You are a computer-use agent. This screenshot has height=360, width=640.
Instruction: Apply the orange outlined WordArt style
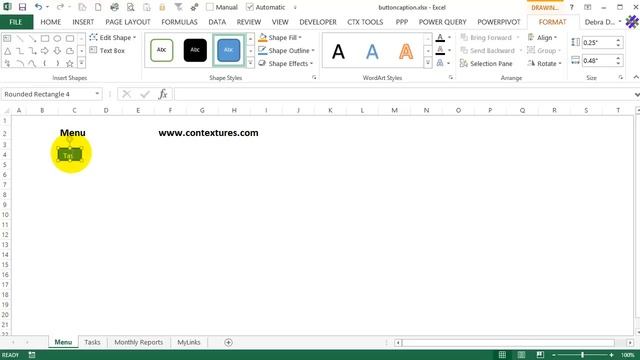[406, 51]
